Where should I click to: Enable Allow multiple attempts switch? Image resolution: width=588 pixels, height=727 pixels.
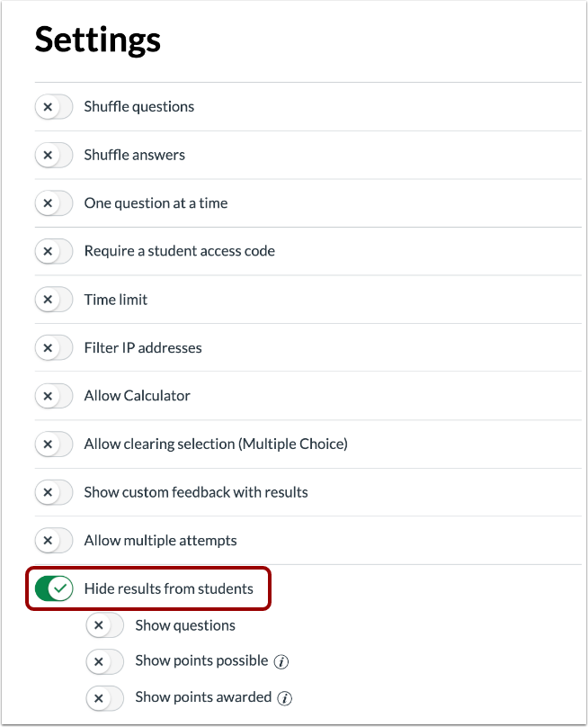click(53, 541)
